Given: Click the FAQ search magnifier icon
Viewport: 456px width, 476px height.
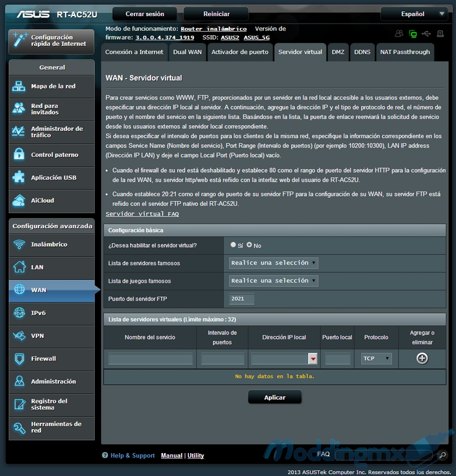Looking at the screenshot, I should point(442,455).
